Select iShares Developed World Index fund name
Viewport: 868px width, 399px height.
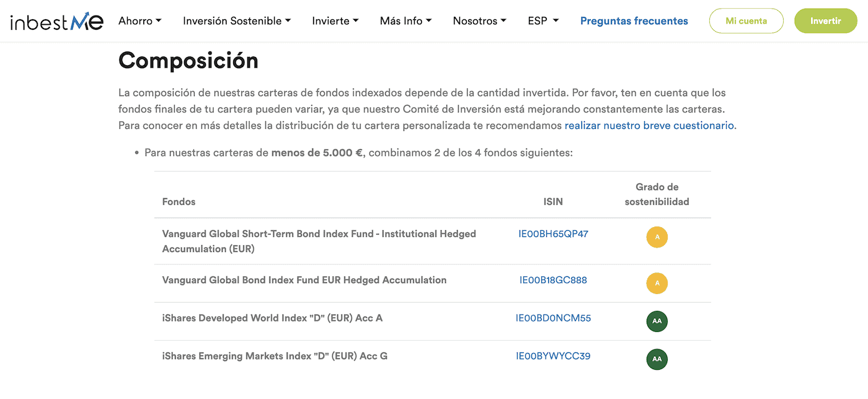272,318
